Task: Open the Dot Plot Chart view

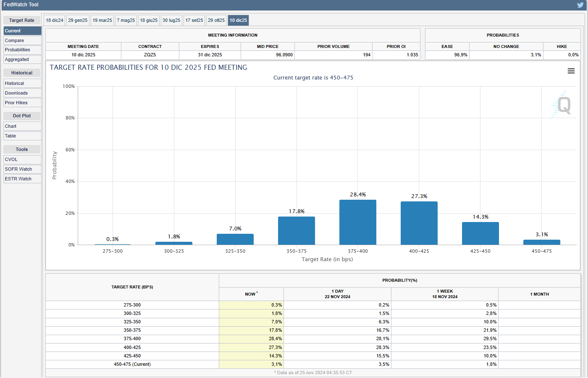Action: point(22,126)
